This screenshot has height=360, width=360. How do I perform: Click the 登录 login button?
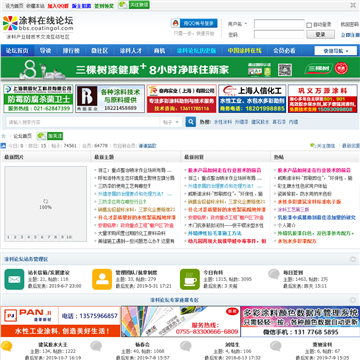tap(320, 34)
